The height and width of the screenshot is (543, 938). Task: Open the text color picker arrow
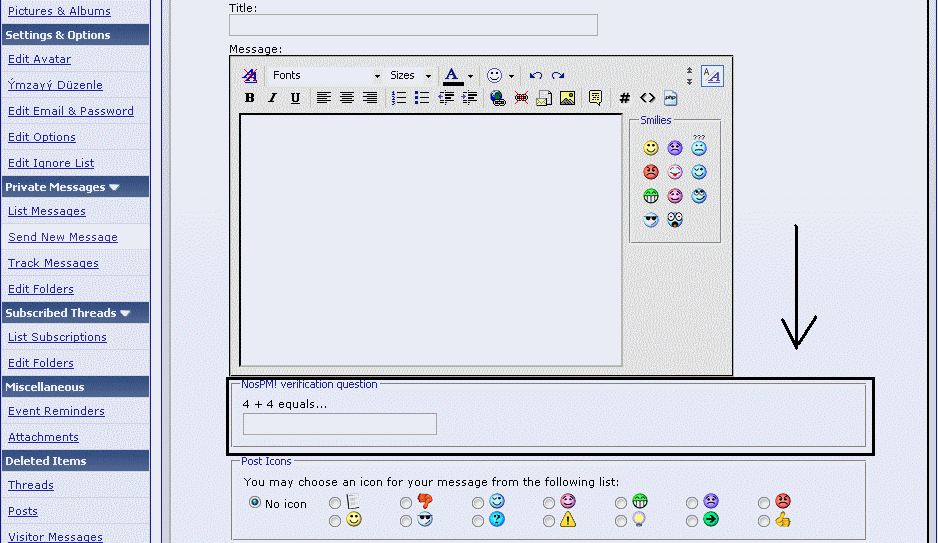tap(470, 76)
